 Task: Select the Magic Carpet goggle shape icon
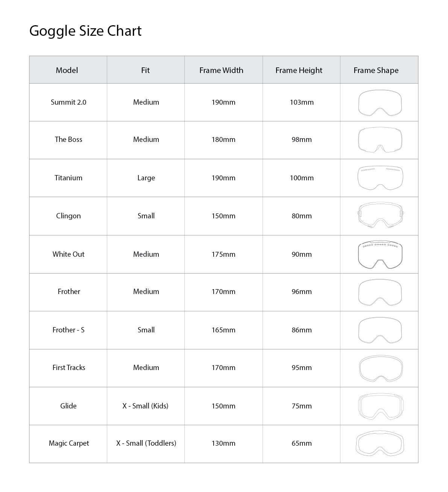(x=380, y=444)
